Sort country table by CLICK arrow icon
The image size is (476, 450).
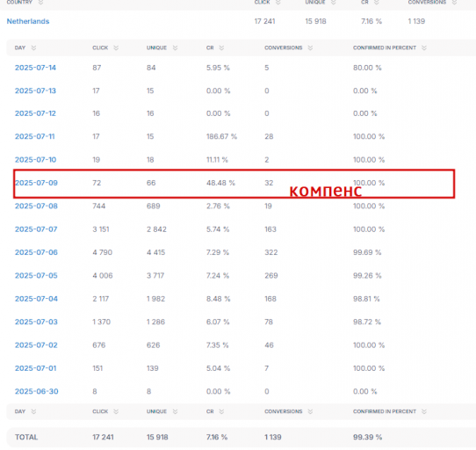(x=278, y=3)
